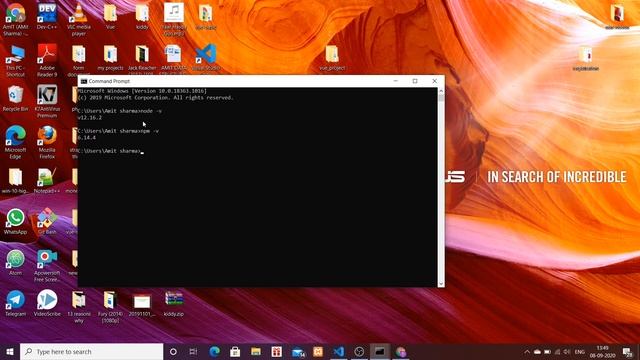
Task: Show hidden system tray icons
Action: click(527, 352)
